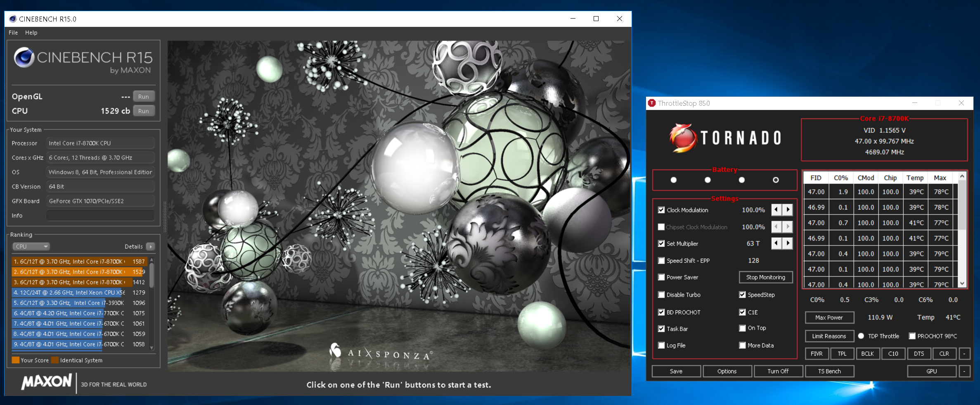Click the Details arrow icon in Ranking

point(151,246)
